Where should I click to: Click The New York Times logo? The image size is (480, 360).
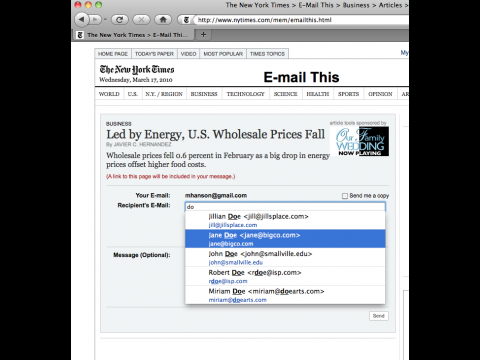(137, 70)
